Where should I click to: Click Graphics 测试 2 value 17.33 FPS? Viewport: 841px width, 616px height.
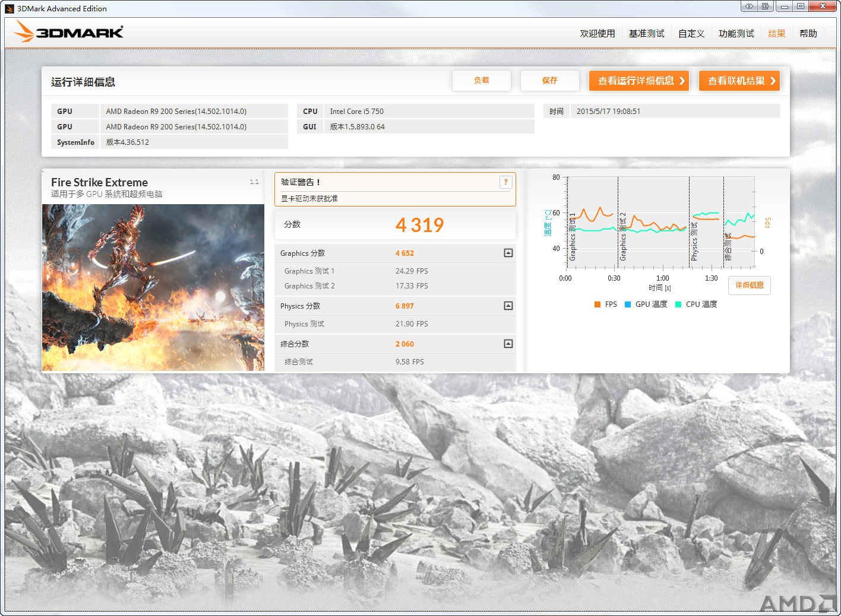tap(412, 286)
